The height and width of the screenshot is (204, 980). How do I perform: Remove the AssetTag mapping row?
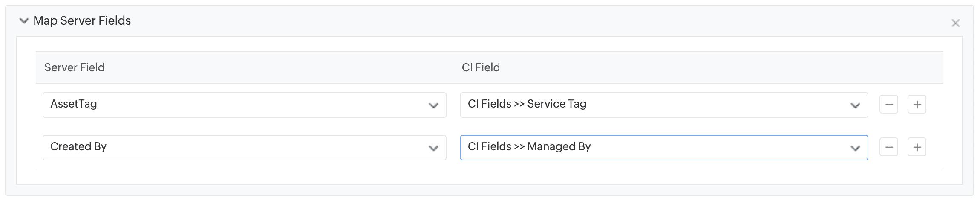tap(888, 105)
